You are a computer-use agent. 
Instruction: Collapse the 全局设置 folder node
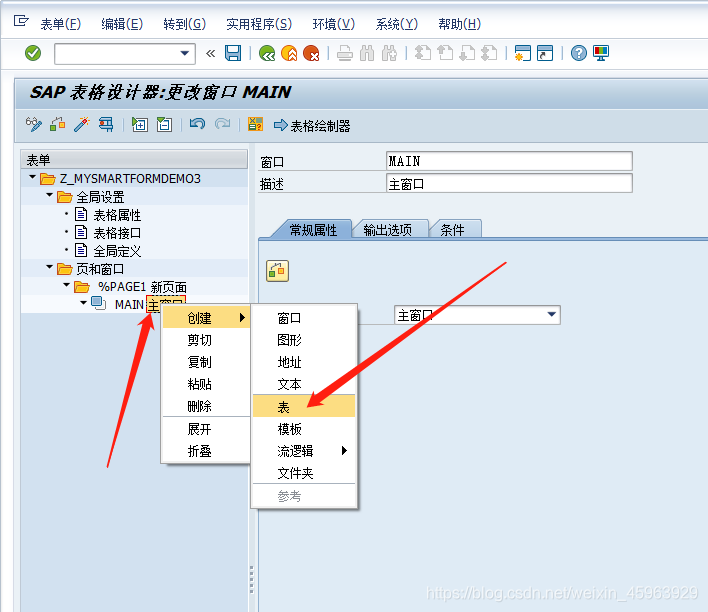click(50, 195)
